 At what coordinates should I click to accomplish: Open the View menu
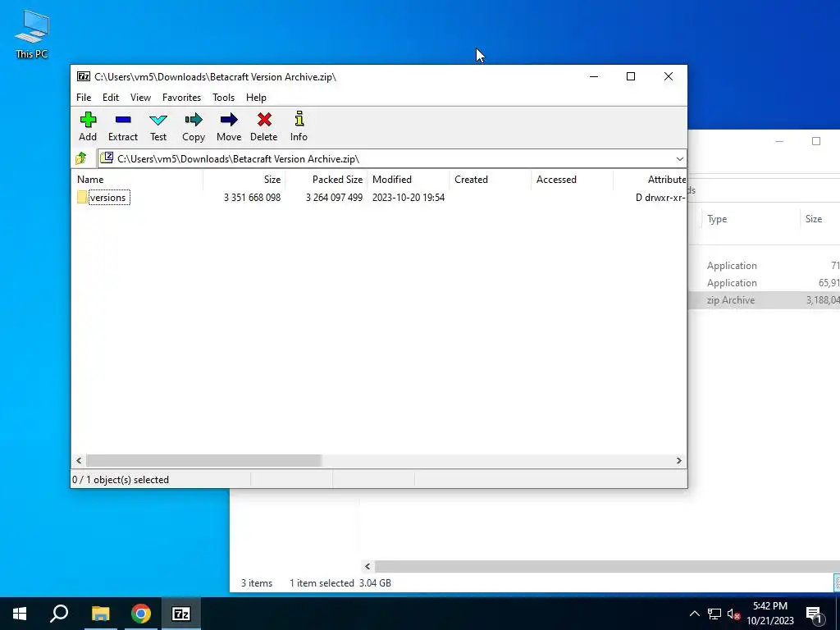click(x=140, y=98)
